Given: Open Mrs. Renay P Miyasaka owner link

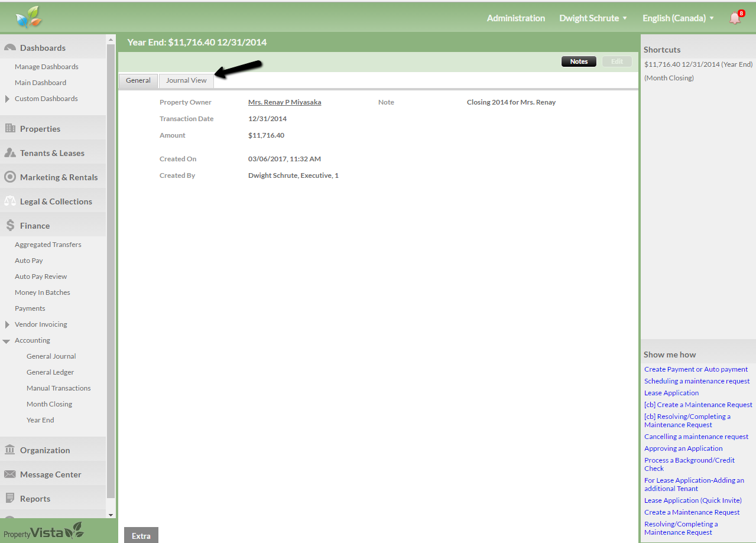Looking at the screenshot, I should point(284,102).
